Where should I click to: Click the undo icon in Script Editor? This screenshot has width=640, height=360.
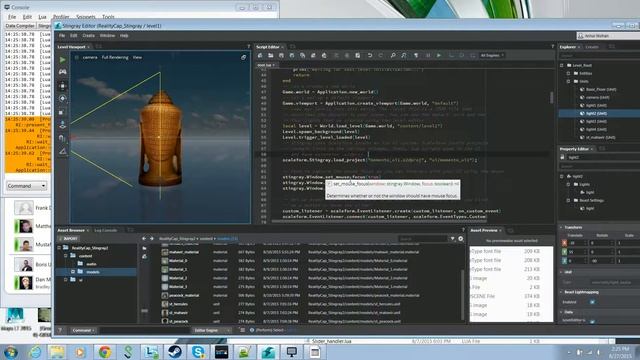[369, 56]
